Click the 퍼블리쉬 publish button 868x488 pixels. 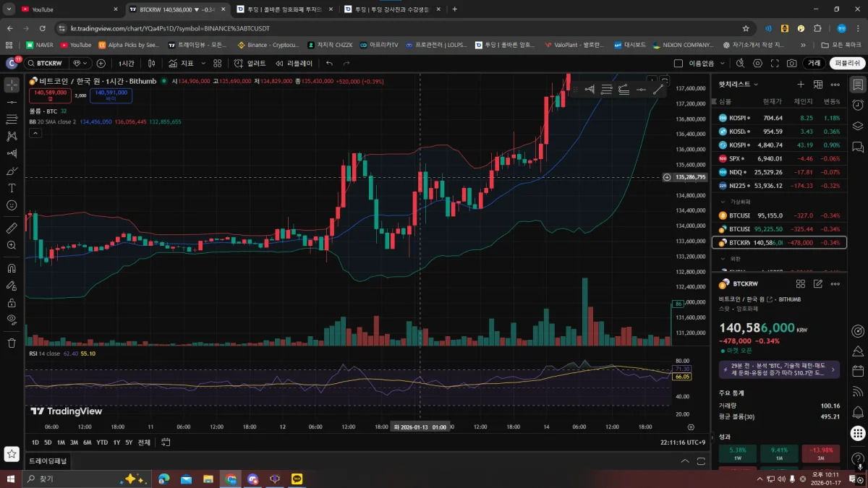848,64
